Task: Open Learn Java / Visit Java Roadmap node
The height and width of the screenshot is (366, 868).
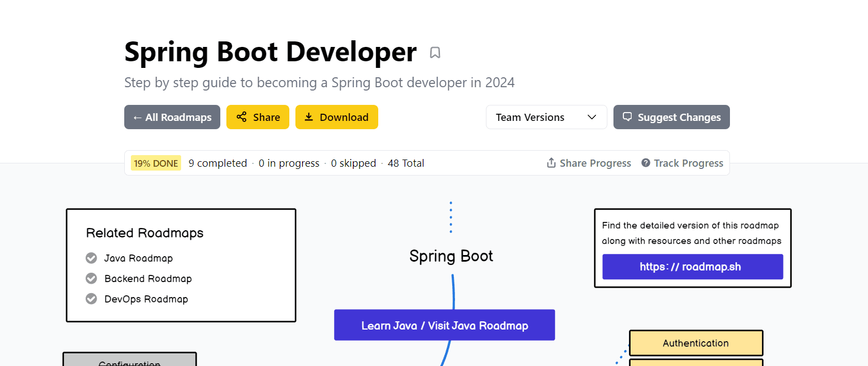Action: click(444, 325)
